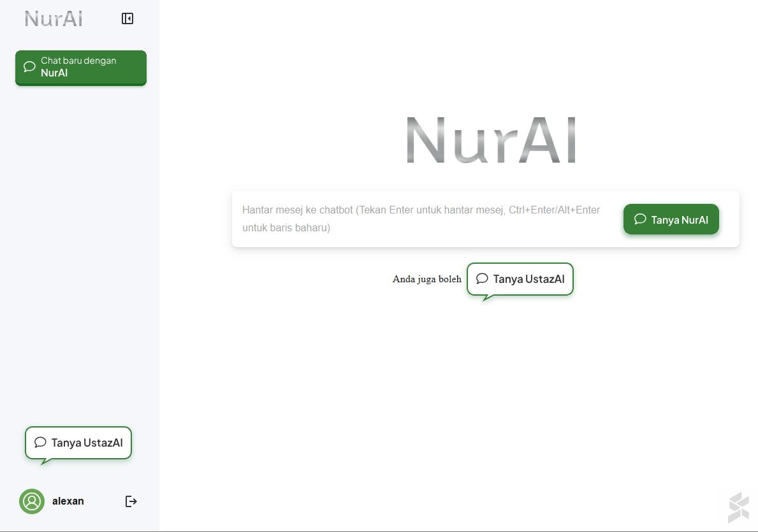This screenshot has height=532, width=758.
Task: Click the 'Anda juga boleh' text
Action: (426, 279)
